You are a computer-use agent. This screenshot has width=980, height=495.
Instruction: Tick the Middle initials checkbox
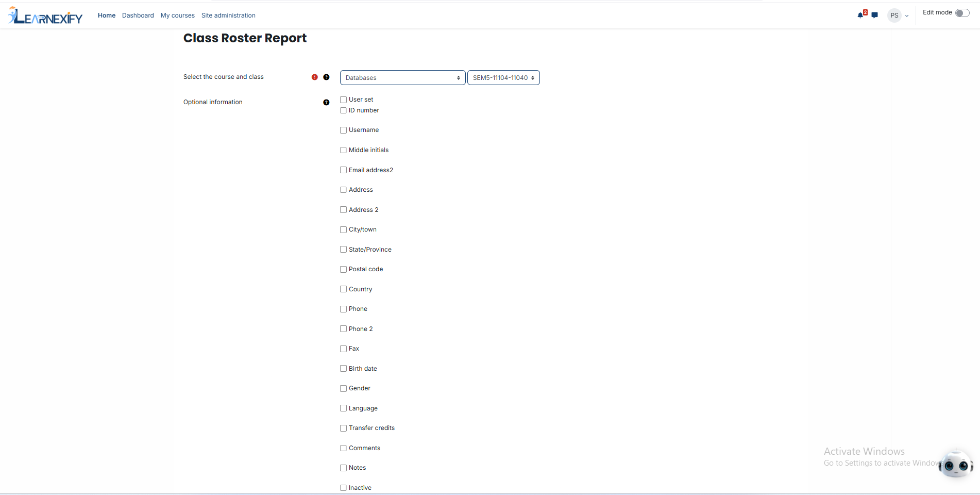343,150
